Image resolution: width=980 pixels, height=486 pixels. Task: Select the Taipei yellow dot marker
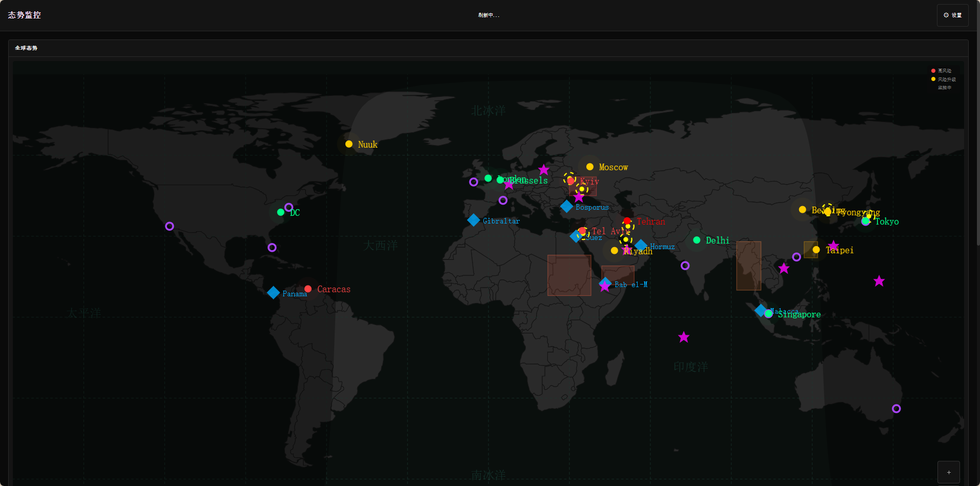[x=816, y=250]
